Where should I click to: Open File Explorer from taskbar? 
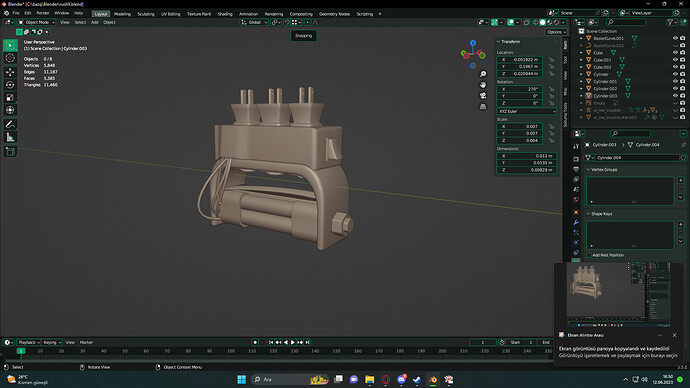coord(370,379)
